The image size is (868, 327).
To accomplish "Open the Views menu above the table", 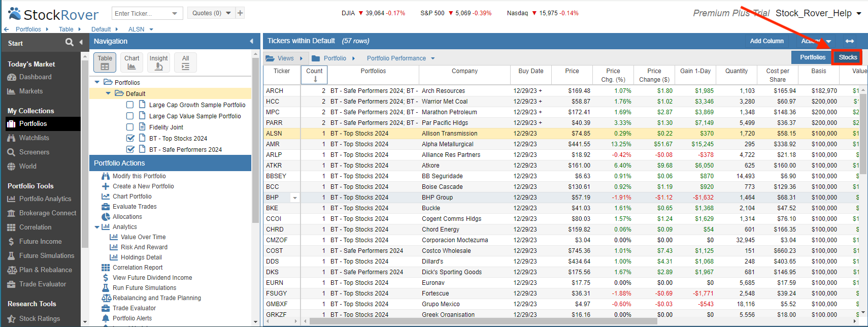I will (284, 58).
